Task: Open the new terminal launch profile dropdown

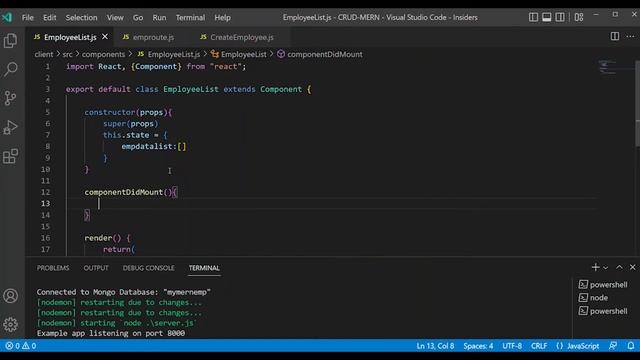Action: 606,268
